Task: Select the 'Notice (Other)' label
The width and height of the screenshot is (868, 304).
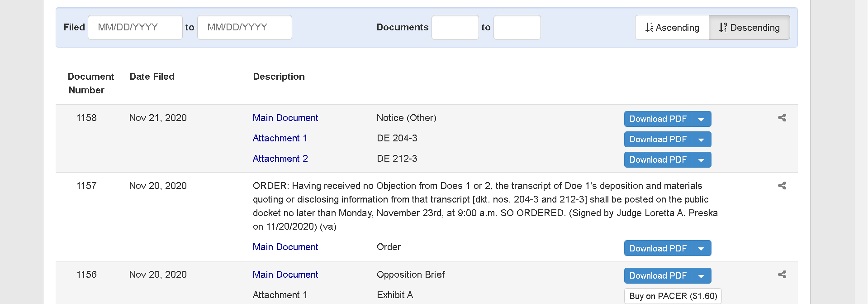Action: tap(407, 118)
